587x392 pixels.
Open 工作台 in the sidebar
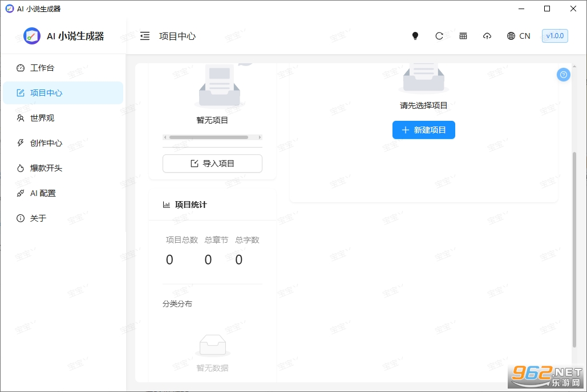click(63, 68)
